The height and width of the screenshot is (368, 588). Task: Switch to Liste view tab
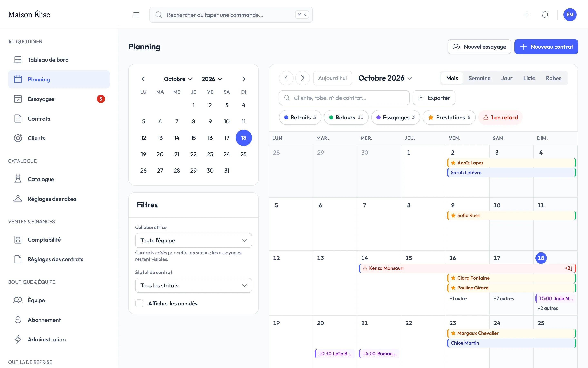click(529, 78)
